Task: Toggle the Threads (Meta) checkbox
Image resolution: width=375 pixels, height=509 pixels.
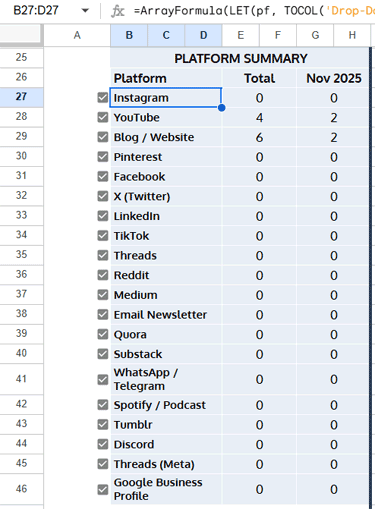Action: [103, 464]
